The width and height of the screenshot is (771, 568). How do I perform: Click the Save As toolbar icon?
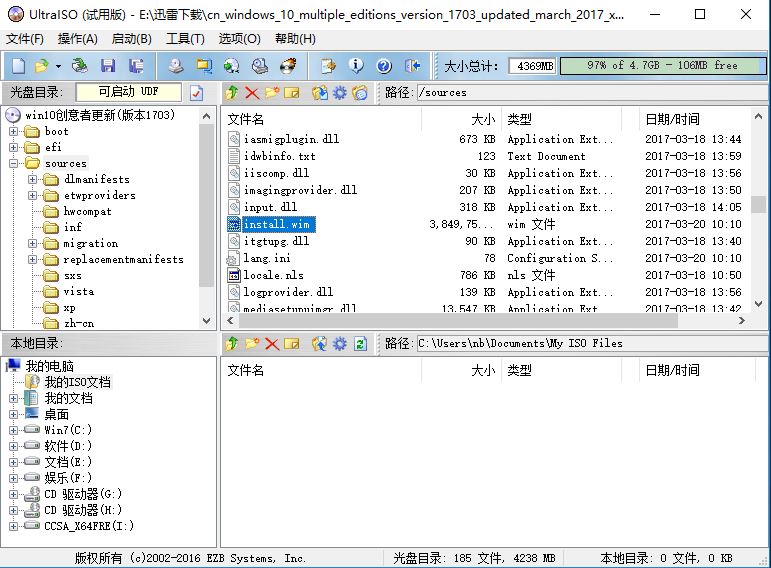(x=136, y=65)
